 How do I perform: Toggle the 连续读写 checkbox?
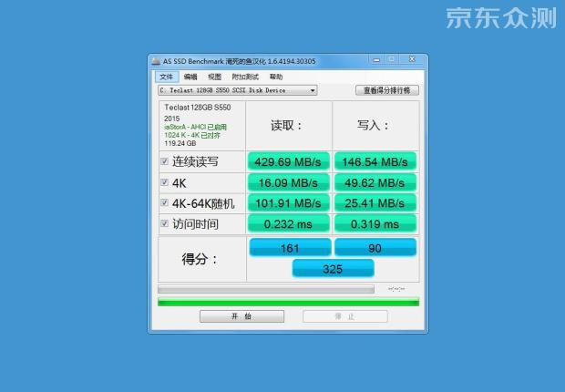pyautogui.click(x=164, y=161)
